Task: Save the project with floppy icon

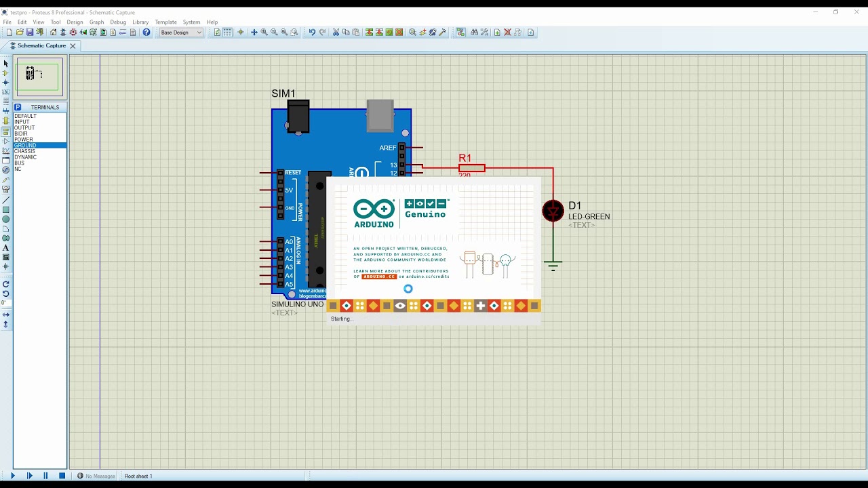Action: pos(29,33)
